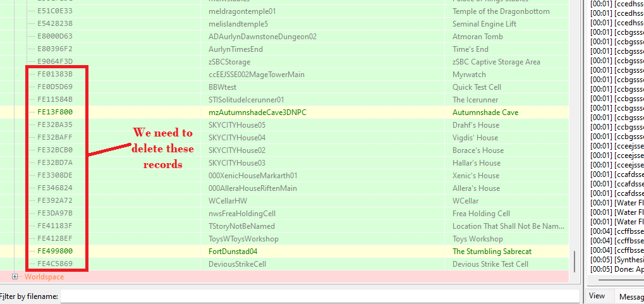This screenshot has height=304, width=644.
Task: Select record E5428238
Action: pos(55,24)
